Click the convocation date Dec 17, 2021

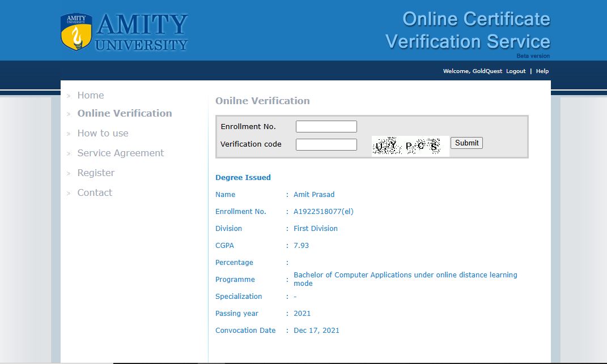316,330
